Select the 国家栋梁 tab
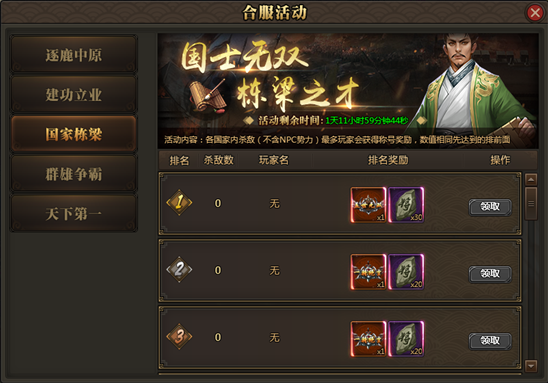Image resolution: width=548 pixels, height=383 pixels. pos(74,134)
